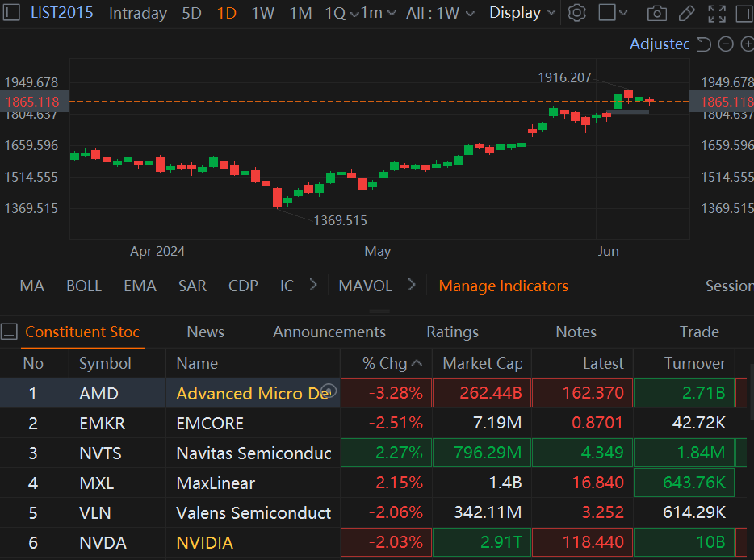The width and height of the screenshot is (754, 560).
Task: Click NVDA turnover value 10B
Action: click(710, 541)
